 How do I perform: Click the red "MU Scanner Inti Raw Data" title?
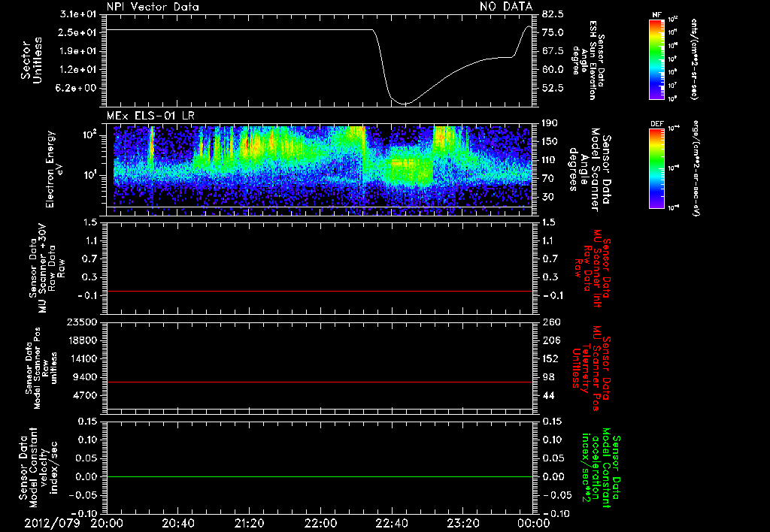tap(594, 268)
